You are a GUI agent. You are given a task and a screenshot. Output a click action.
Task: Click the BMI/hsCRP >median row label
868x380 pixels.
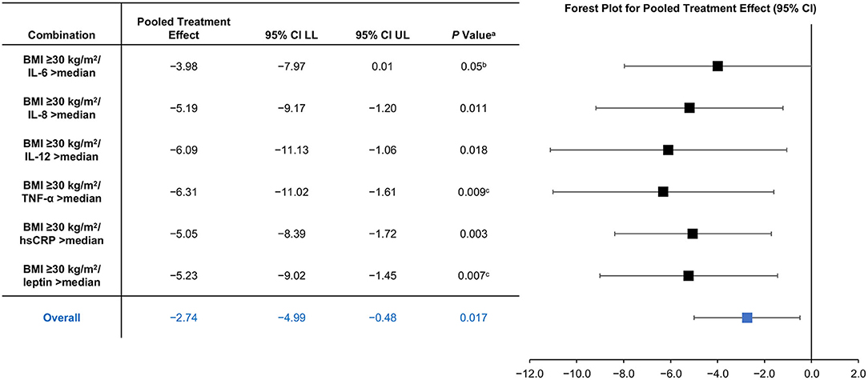(x=62, y=234)
